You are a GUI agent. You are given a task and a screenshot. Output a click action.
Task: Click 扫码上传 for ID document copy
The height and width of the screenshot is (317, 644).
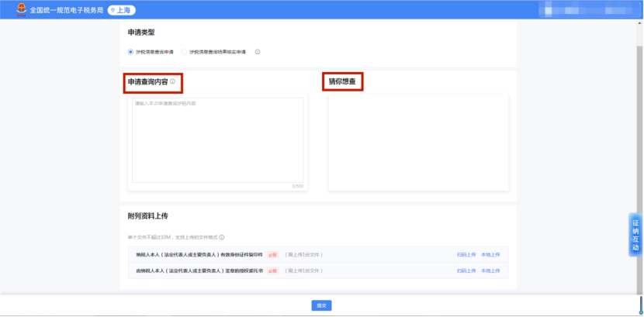coord(466,254)
